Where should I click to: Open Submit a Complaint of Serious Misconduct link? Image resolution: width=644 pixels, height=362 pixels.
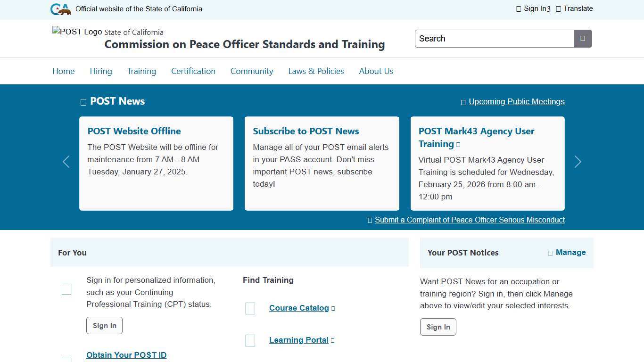tap(470, 220)
